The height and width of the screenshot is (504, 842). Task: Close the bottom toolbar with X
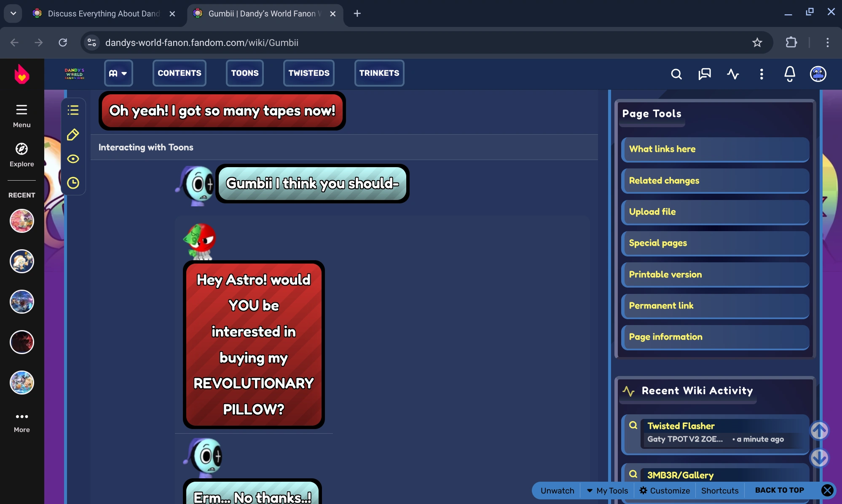[827, 490]
